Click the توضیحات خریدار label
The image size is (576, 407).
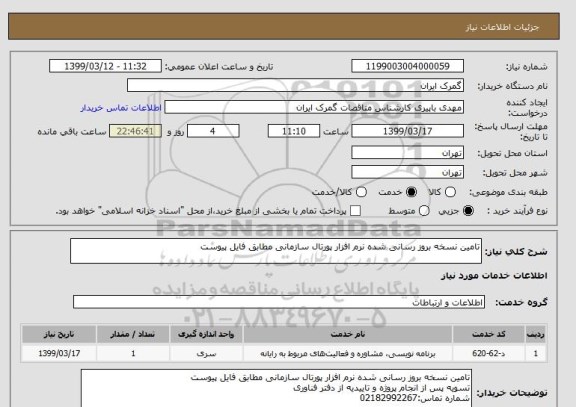point(512,393)
